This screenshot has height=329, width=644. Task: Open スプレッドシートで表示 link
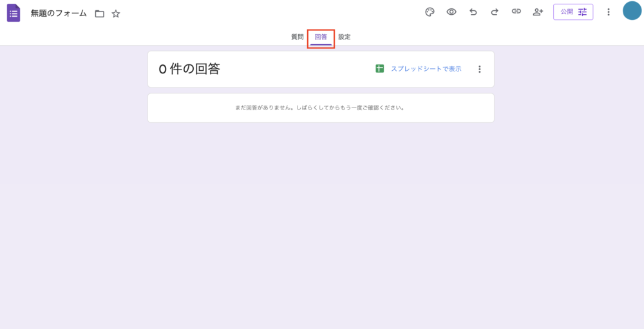tap(426, 69)
